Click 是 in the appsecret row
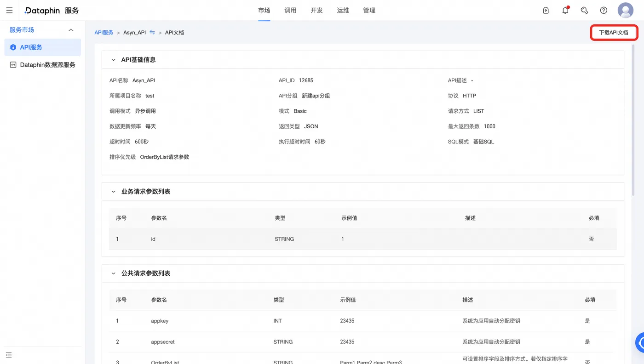 click(x=587, y=342)
